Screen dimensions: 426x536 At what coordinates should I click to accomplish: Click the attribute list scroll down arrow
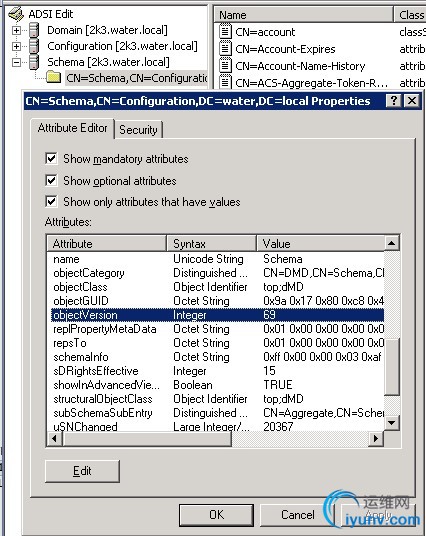[391, 423]
